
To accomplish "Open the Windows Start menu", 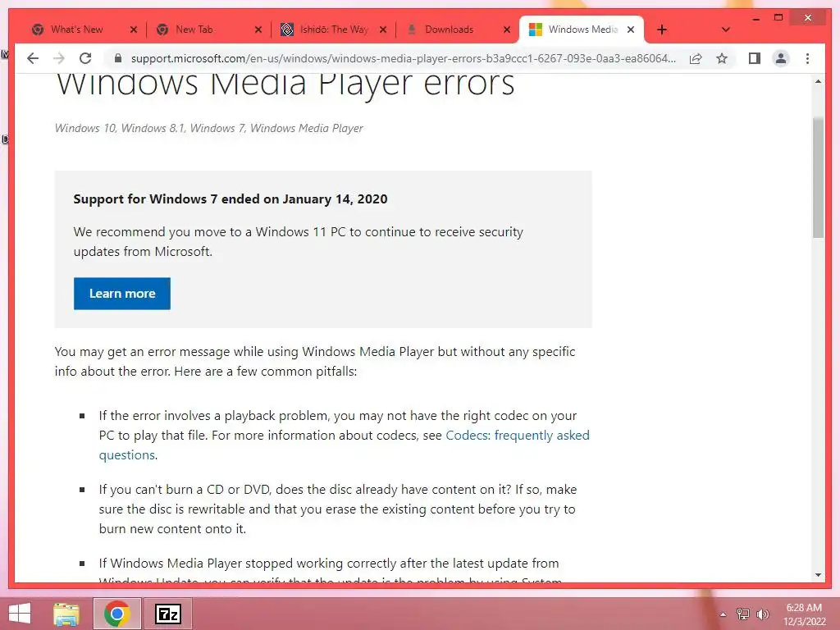I will (x=20, y=614).
